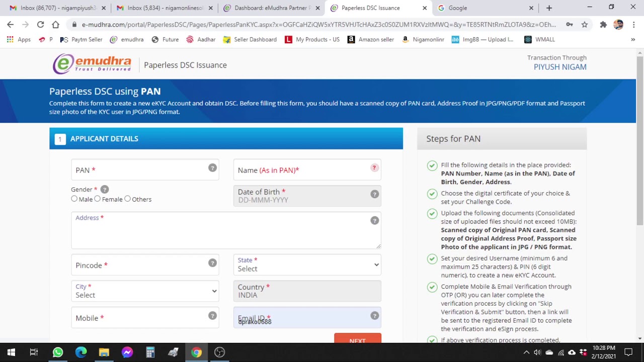Open volume control in system tray
This screenshot has height=362, width=644.
[x=537, y=352]
